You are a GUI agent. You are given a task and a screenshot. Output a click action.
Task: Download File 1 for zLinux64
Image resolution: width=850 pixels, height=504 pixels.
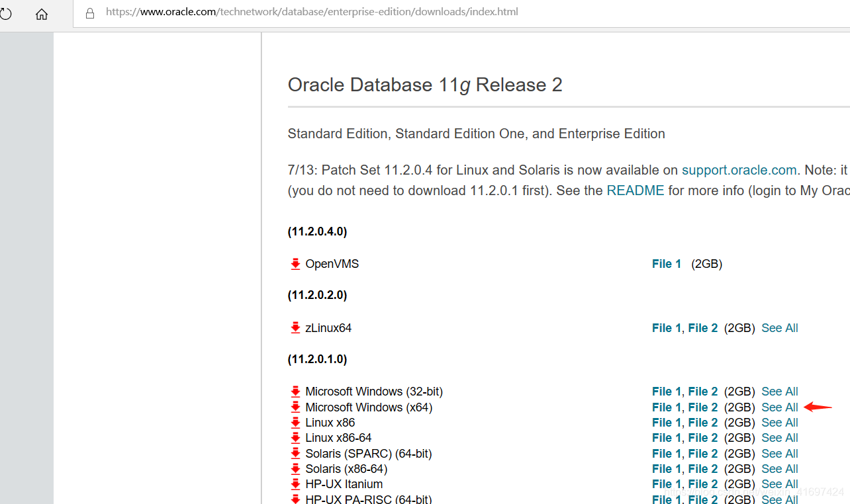point(667,328)
